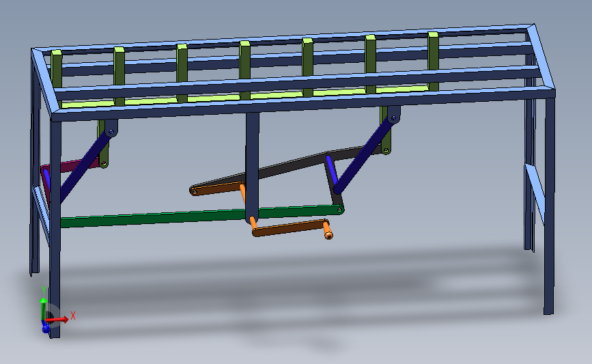Click the blue Z axis ball of triad
592x364 pixels.
(46, 329)
